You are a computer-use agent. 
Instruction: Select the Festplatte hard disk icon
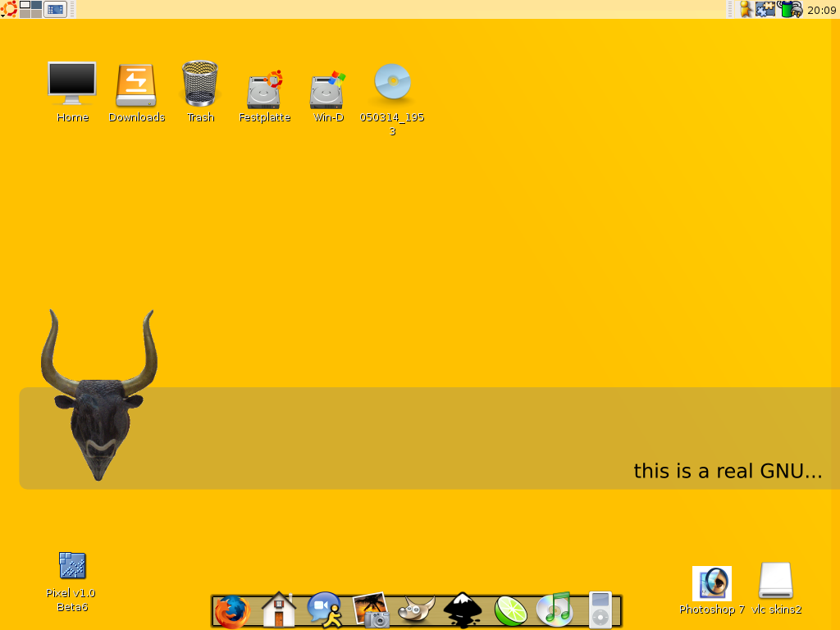pyautogui.click(x=264, y=89)
